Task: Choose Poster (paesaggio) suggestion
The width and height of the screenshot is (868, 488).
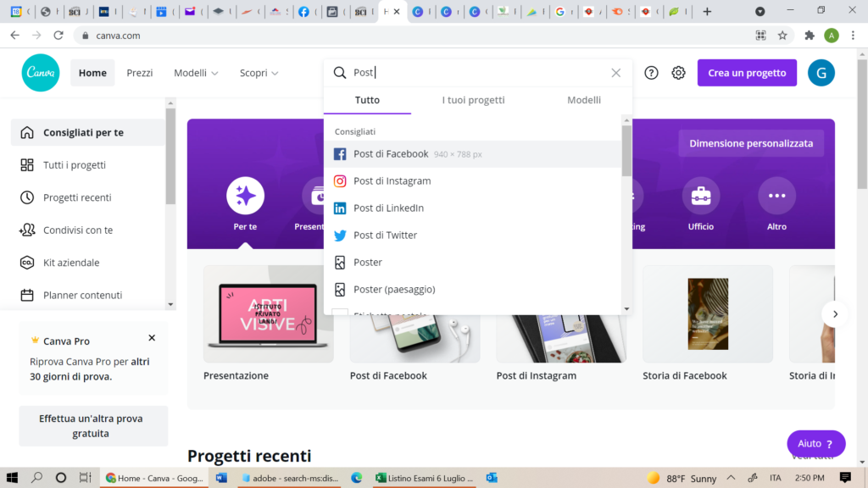Action: click(x=472, y=290)
